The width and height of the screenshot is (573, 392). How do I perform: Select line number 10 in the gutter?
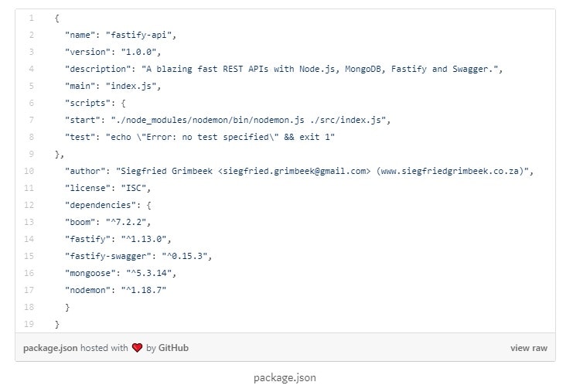[x=29, y=171]
